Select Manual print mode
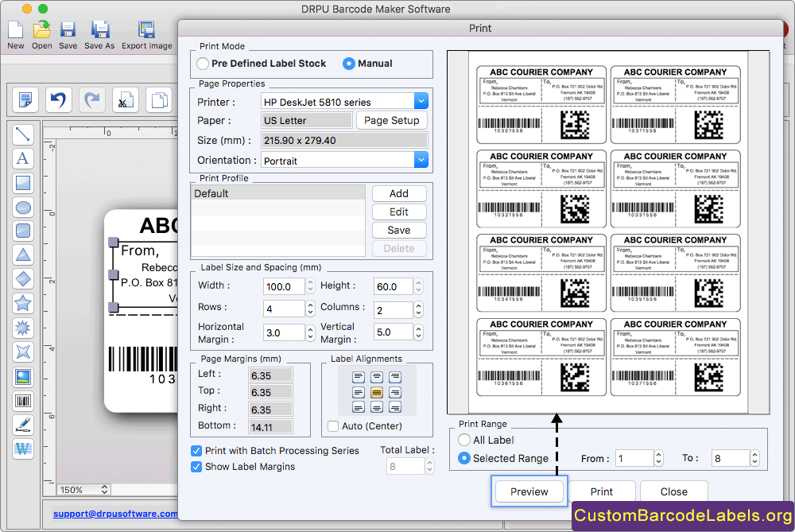This screenshot has width=795, height=532. pyautogui.click(x=348, y=64)
